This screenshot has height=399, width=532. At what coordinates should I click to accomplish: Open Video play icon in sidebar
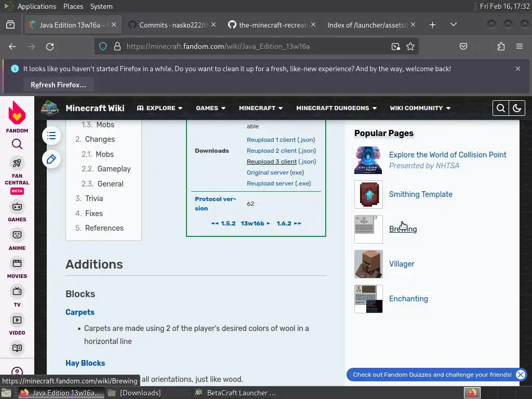pos(17,320)
